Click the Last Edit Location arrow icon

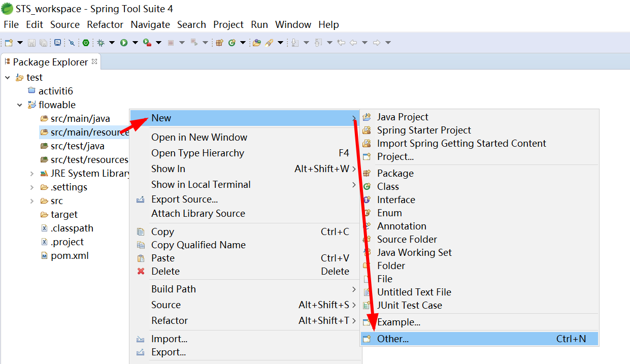(341, 43)
